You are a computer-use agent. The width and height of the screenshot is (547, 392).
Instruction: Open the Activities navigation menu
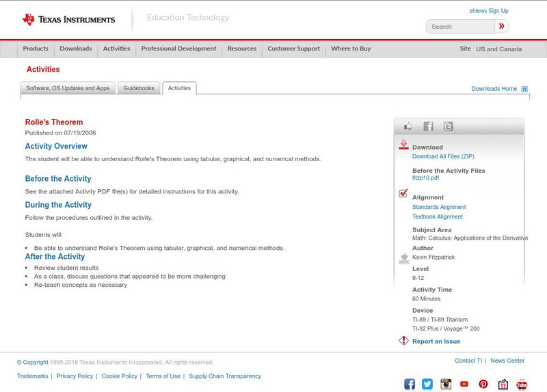coord(116,48)
